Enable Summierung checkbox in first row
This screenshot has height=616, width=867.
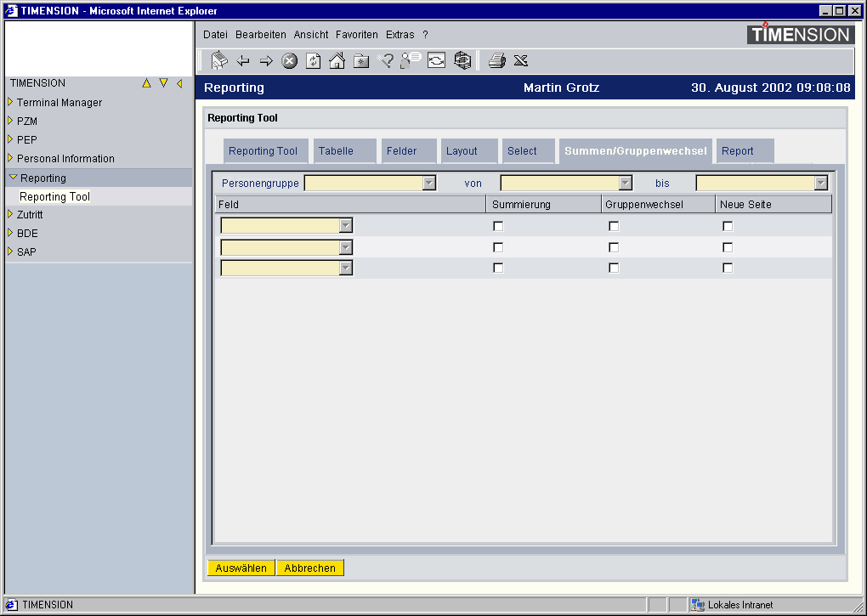[x=498, y=226]
